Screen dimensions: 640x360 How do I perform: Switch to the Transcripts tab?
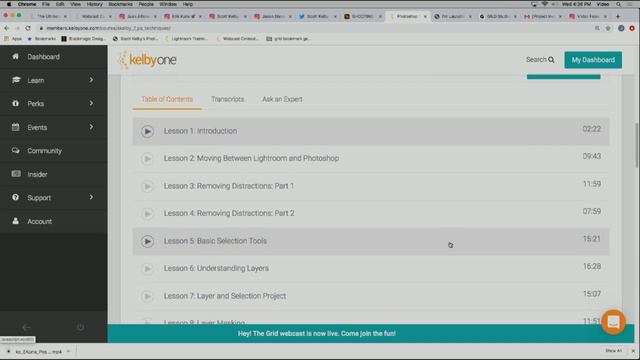(227, 99)
